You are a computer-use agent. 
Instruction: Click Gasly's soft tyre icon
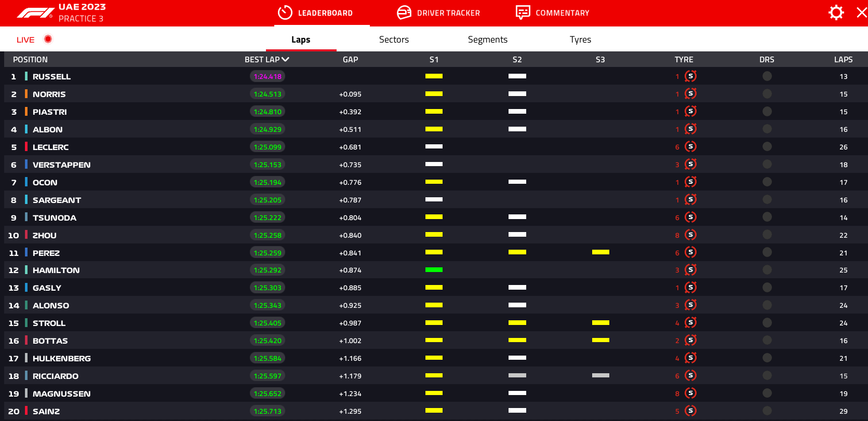click(690, 288)
